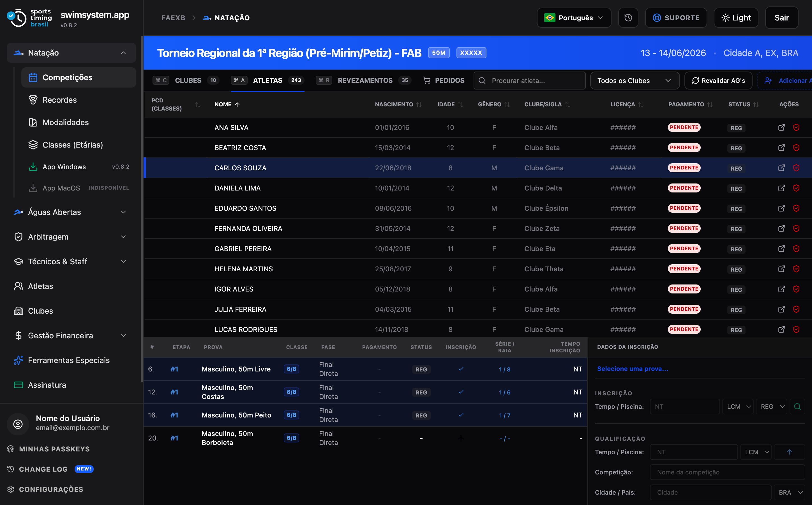
Task: Toggle inscription check for 50m Livre
Action: (461, 369)
